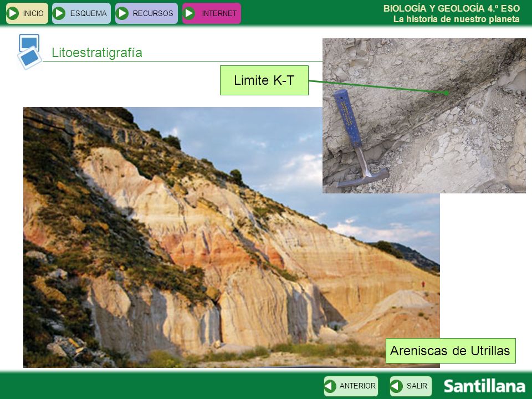Click the back arrow icon on SALIR
The image size is (532, 399).
(x=396, y=386)
